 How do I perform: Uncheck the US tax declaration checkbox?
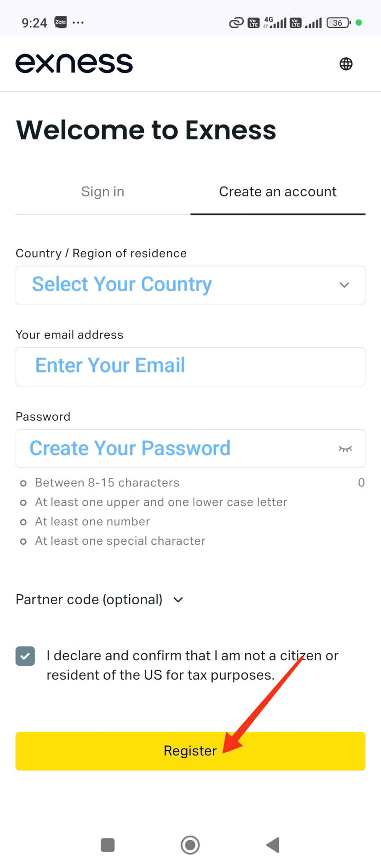[25, 656]
